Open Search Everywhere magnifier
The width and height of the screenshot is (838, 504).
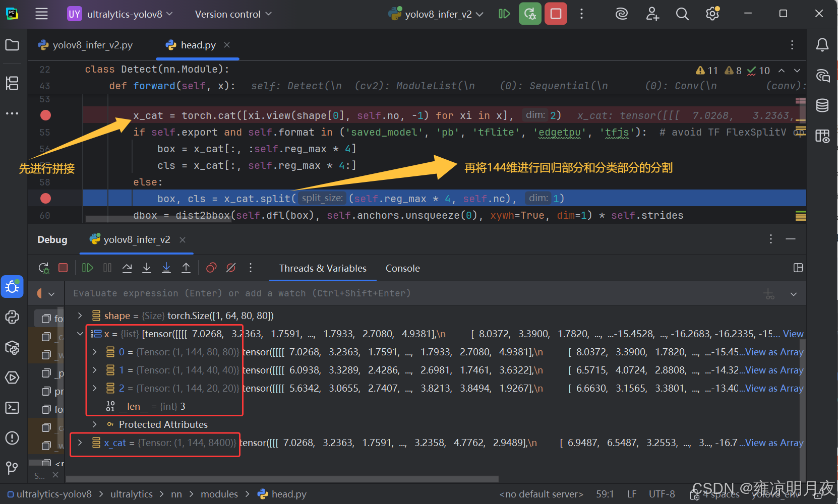[682, 14]
